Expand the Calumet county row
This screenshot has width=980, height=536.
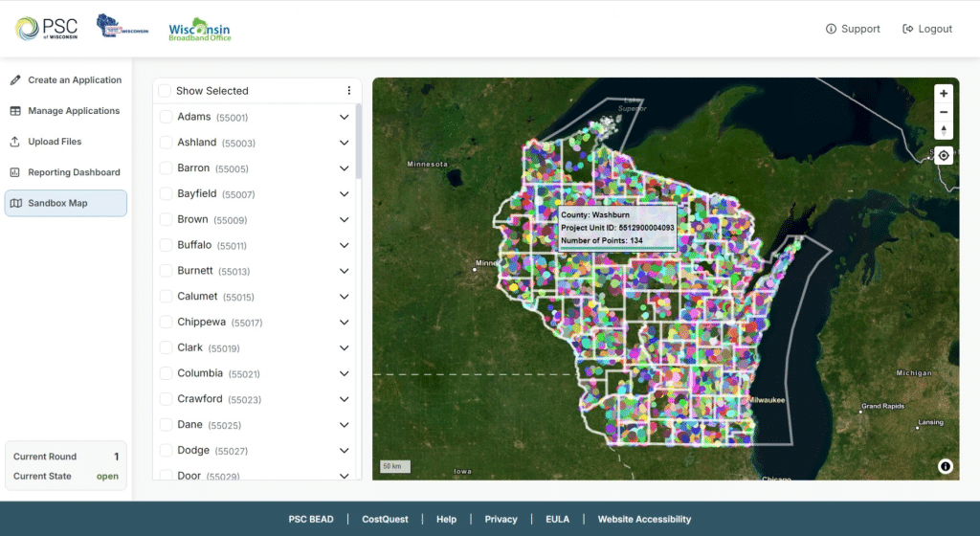[x=344, y=296]
